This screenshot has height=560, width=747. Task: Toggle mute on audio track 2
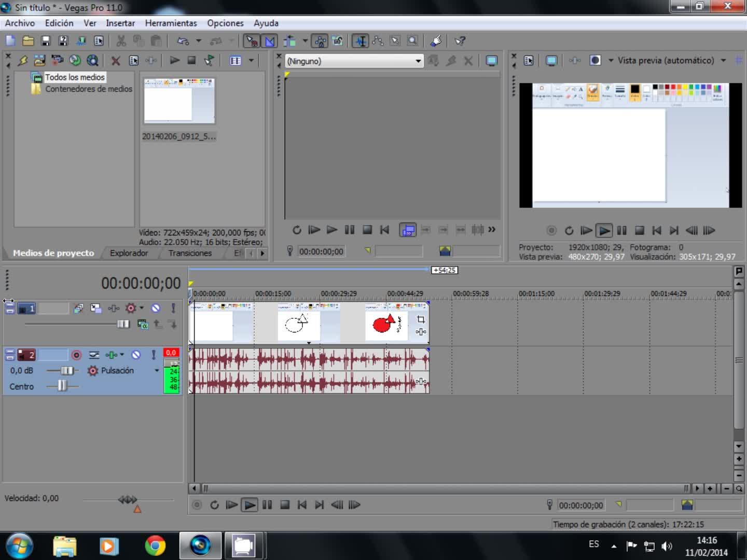(136, 355)
